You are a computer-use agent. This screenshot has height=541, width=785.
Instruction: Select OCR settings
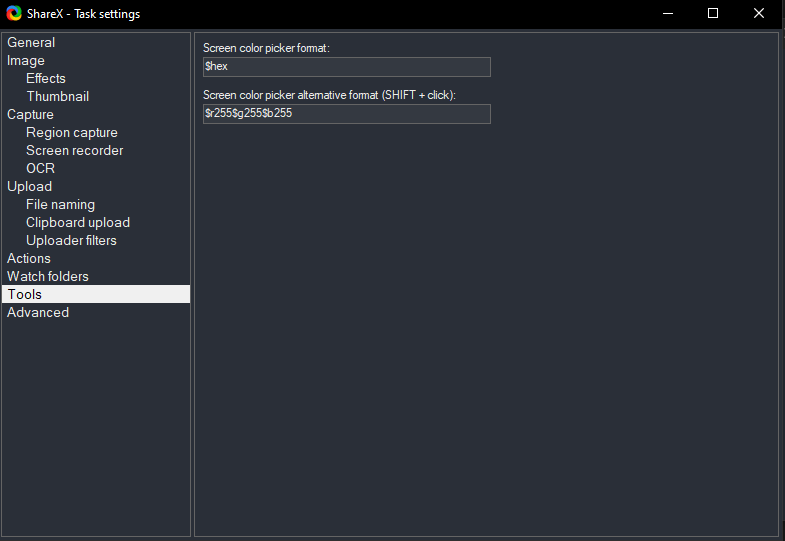[x=41, y=169]
